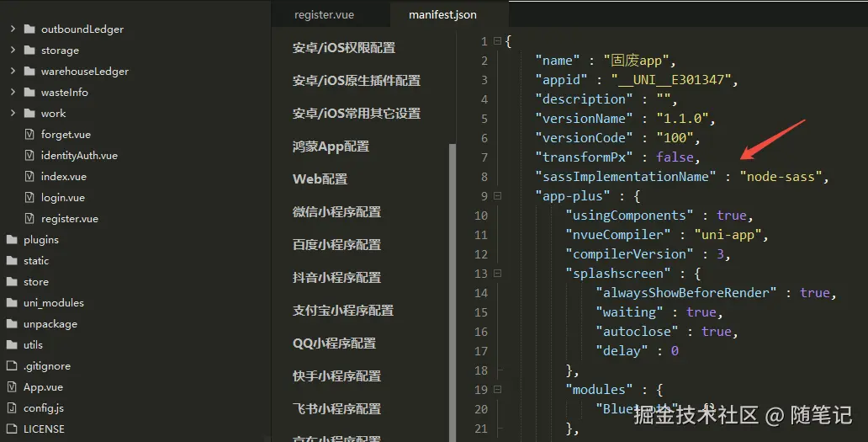Click the "node-sass" value on line 8
The image size is (868, 442).
(781, 177)
